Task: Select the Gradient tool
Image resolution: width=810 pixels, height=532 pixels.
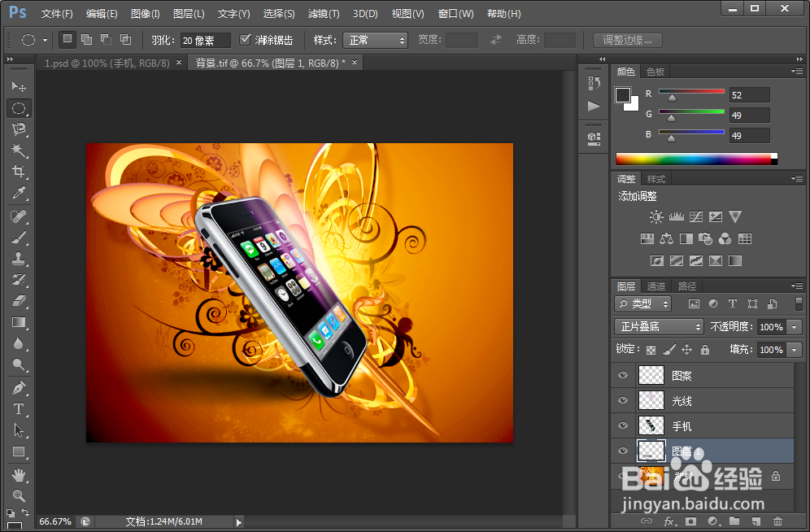Action: pos(19,322)
